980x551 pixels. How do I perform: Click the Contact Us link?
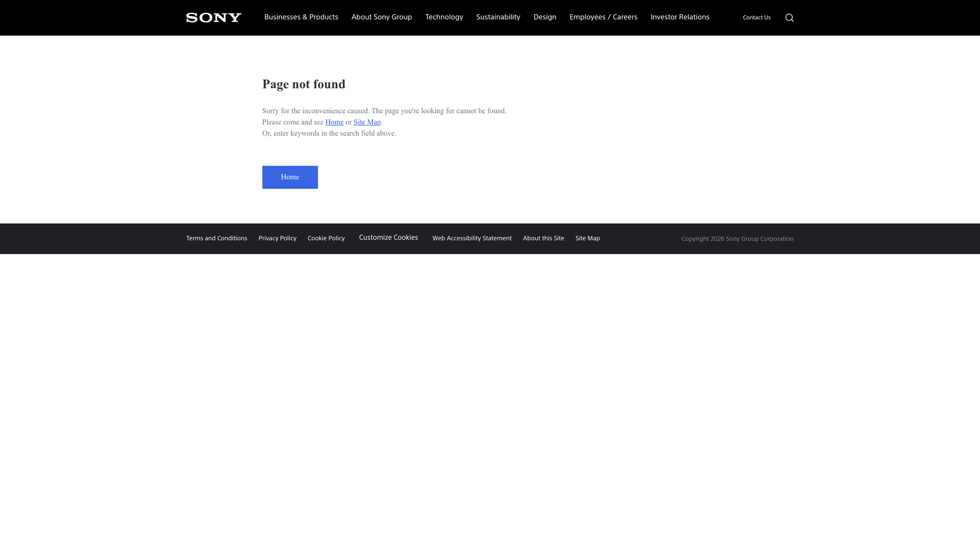pyautogui.click(x=756, y=18)
